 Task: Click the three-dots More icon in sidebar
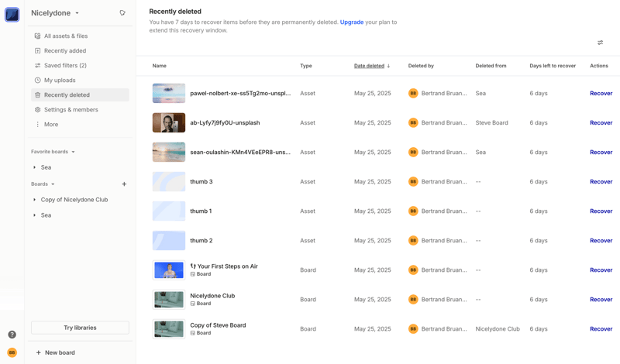[37, 125]
